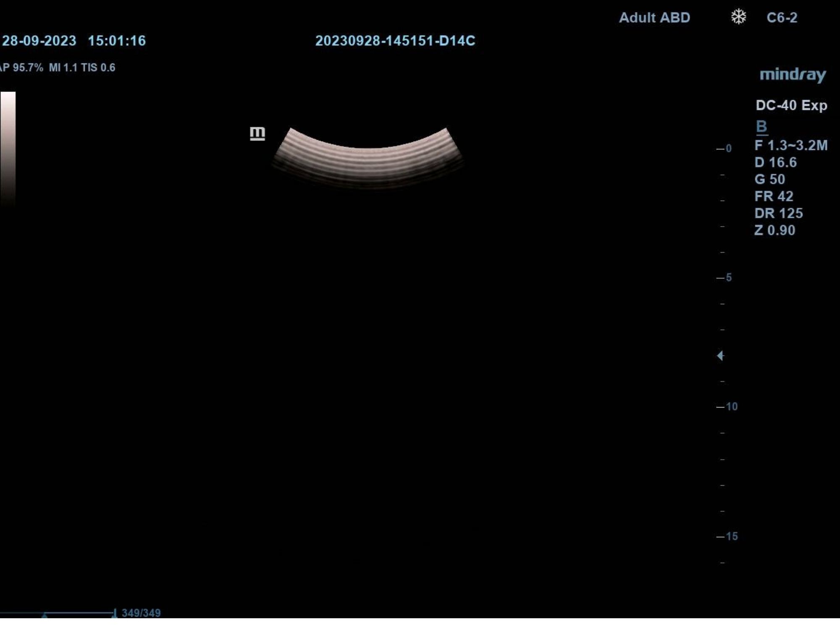Click the gain G 50 parameter

coord(769,179)
